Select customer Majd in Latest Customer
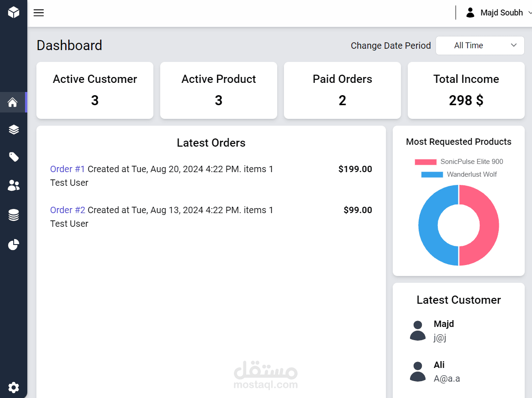 point(444,324)
